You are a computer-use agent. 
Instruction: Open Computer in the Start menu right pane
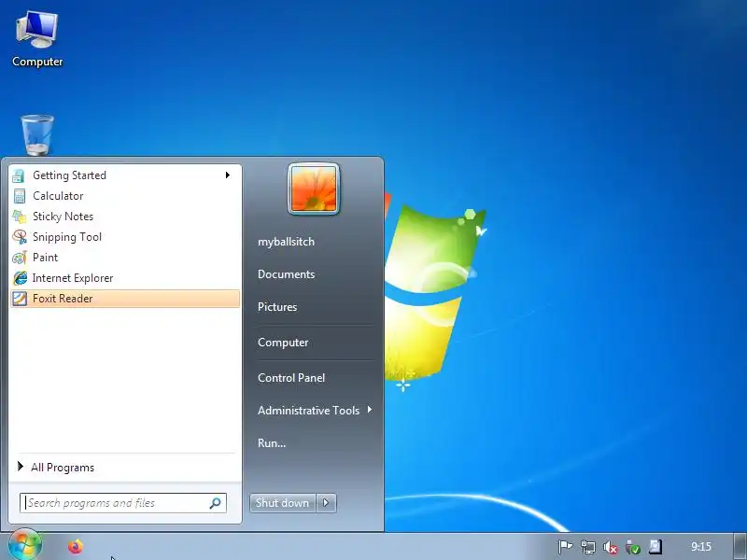[x=283, y=343]
